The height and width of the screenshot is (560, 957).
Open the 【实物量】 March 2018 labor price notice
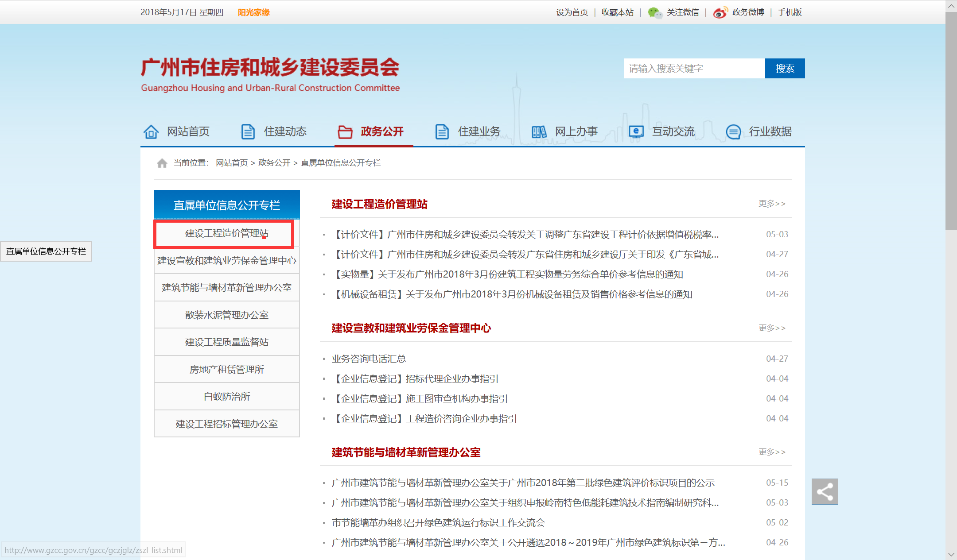507,274
